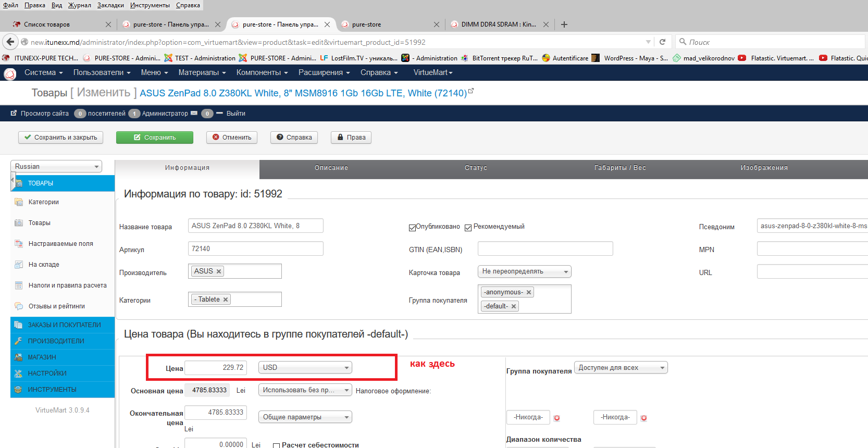Expand the НАСТРОЙКИ sidebar section
Viewport: 868px width, 448px height.
point(63,374)
